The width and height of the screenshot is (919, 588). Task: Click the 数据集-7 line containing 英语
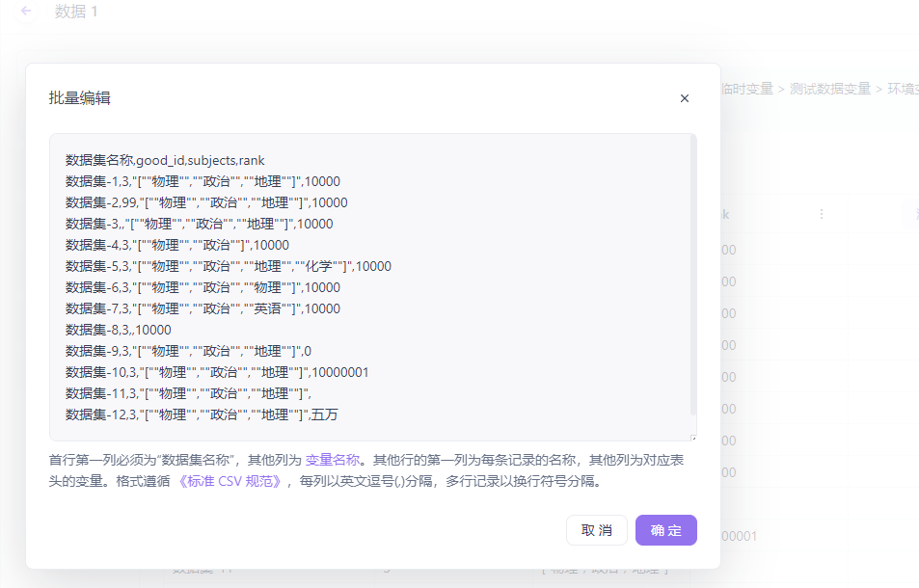click(x=203, y=308)
